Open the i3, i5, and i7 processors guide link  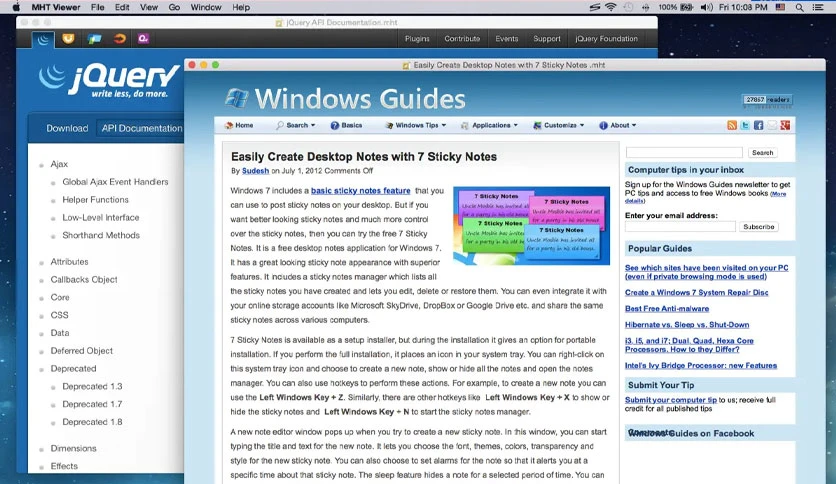tap(689, 345)
